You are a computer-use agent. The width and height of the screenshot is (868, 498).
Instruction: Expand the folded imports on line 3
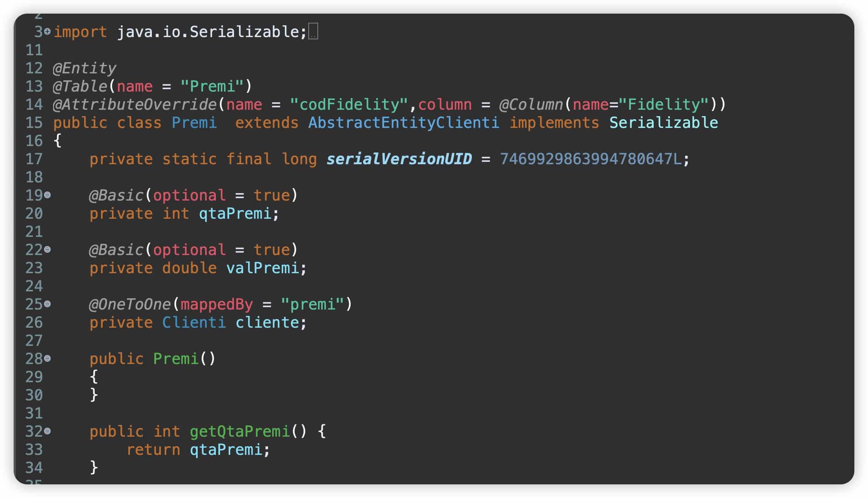point(47,32)
